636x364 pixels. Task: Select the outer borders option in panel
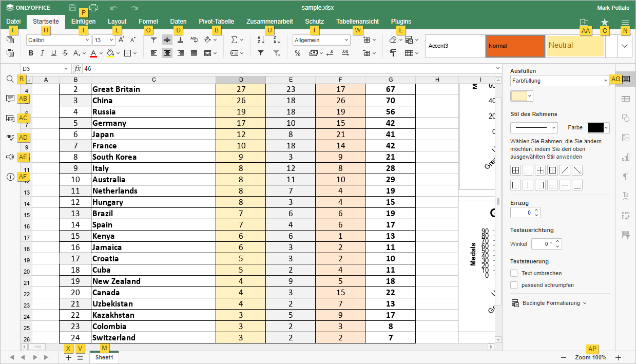click(553, 170)
